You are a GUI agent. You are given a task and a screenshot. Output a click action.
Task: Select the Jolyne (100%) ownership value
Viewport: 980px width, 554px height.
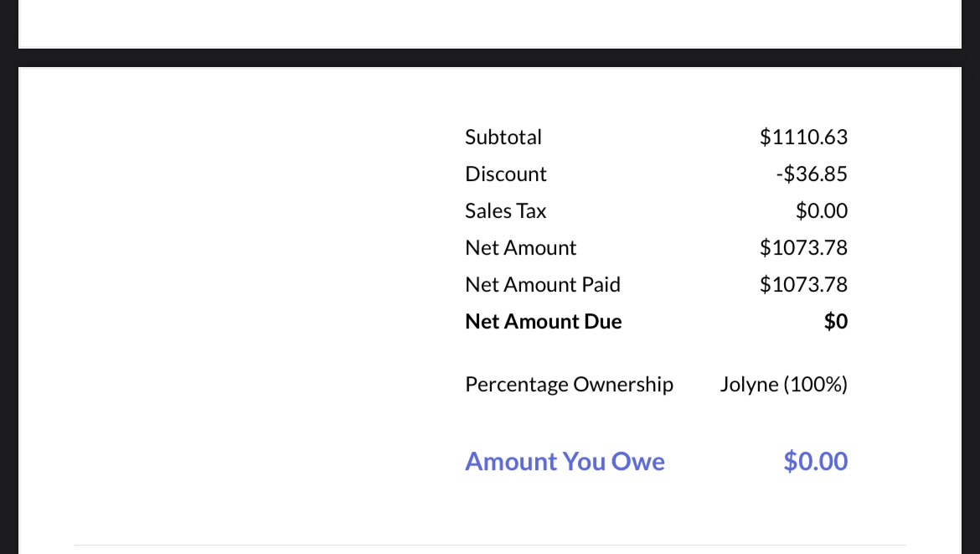[783, 384]
